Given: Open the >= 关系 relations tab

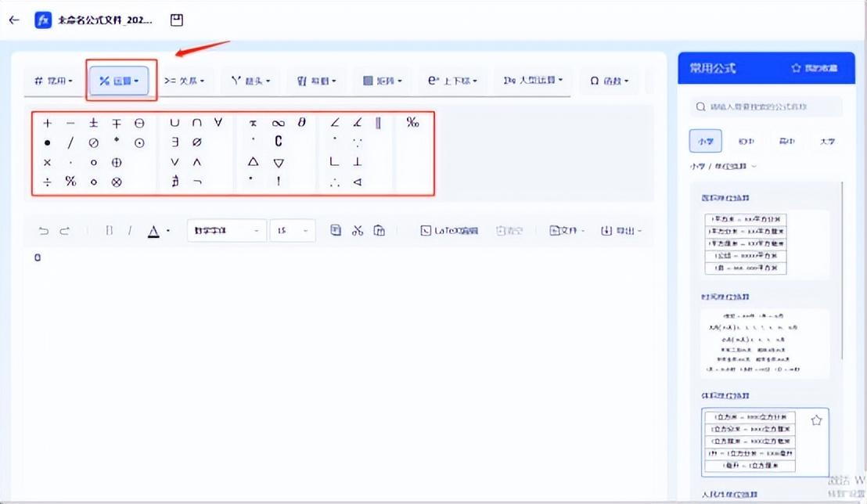Looking at the screenshot, I should [184, 81].
